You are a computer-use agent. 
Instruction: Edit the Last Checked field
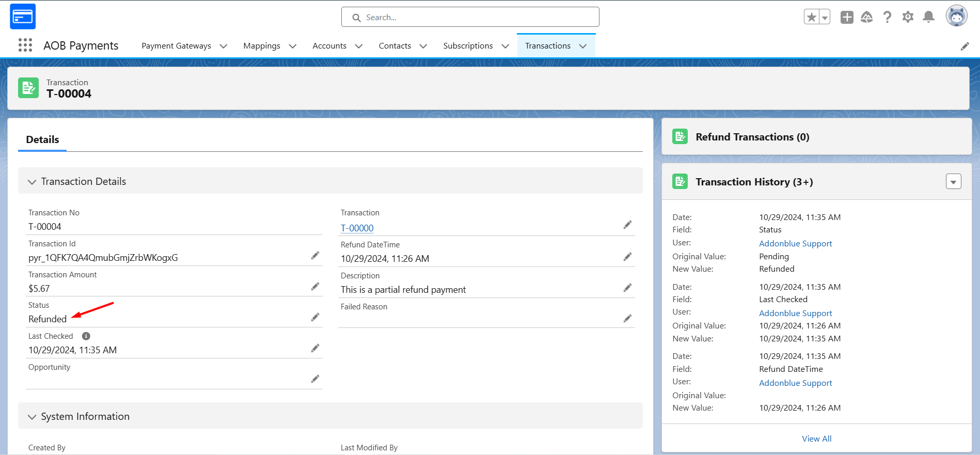point(315,348)
